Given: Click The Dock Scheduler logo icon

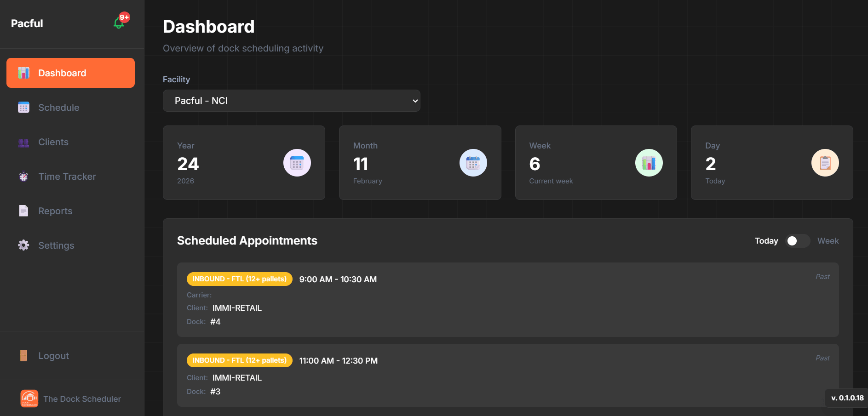Looking at the screenshot, I should [29, 398].
